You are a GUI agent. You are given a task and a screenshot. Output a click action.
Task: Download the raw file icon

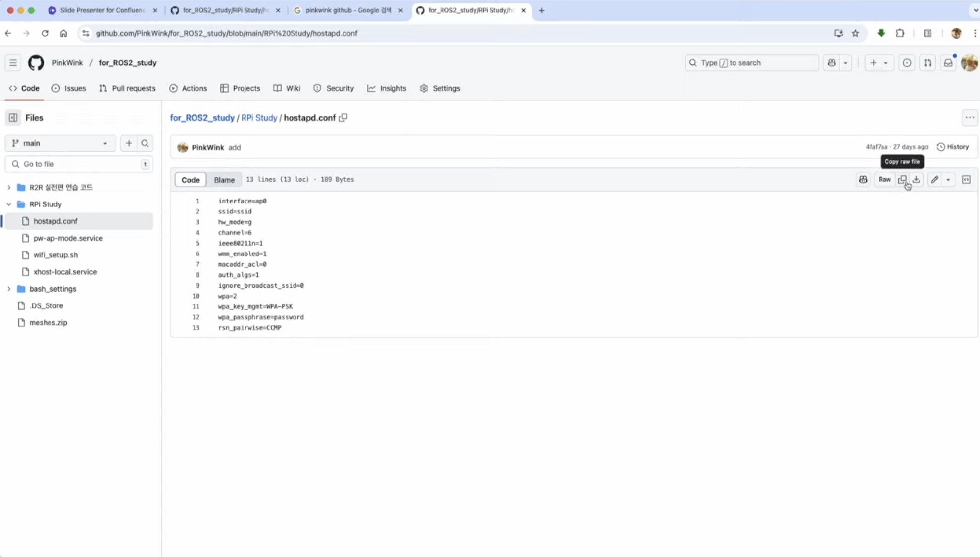pos(916,180)
